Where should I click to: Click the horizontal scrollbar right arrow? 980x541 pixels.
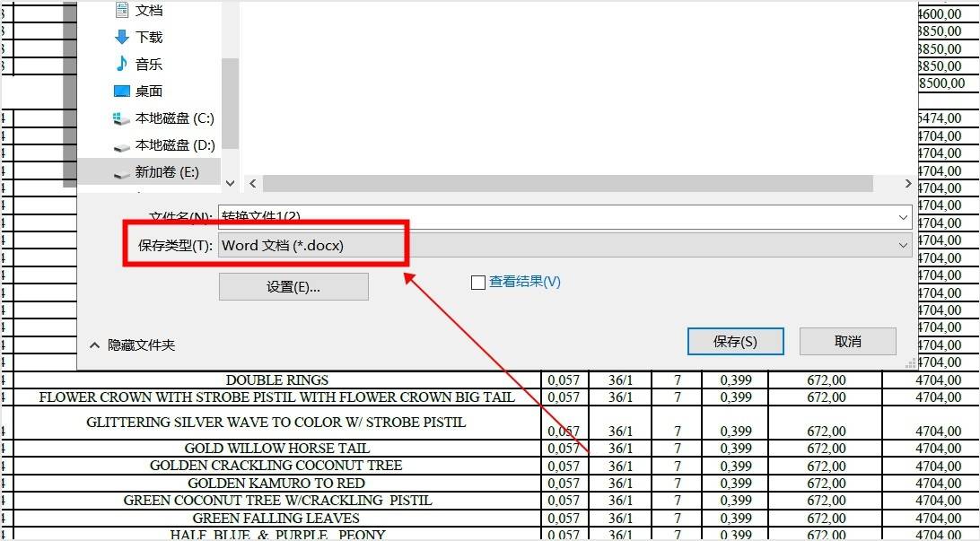click(x=908, y=183)
